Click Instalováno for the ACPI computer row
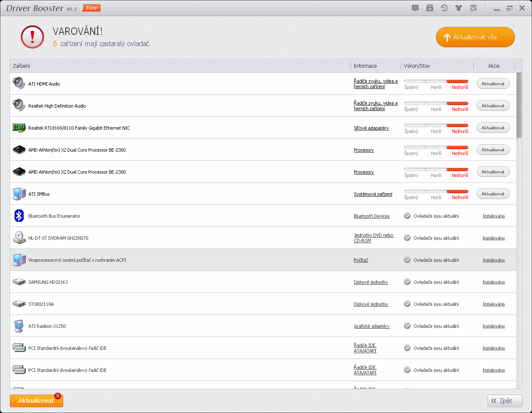 [x=494, y=260]
